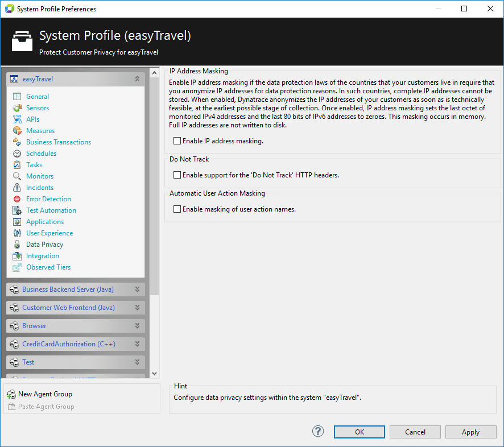Click the Schedules clock icon
504x447 pixels.
[x=17, y=154]
